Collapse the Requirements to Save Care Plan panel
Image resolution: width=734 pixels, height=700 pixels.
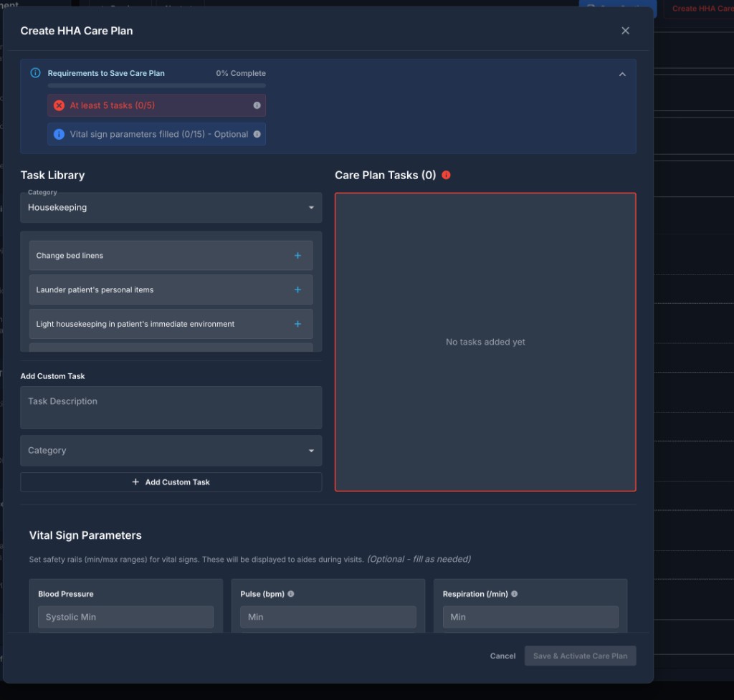(622, 75)
